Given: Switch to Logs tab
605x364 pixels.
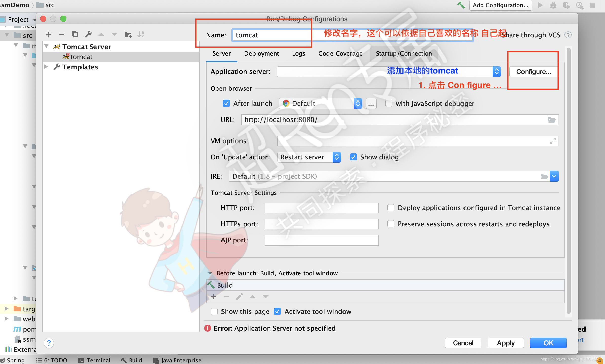Looking at the screenshot, I should (x=298, y=54).
